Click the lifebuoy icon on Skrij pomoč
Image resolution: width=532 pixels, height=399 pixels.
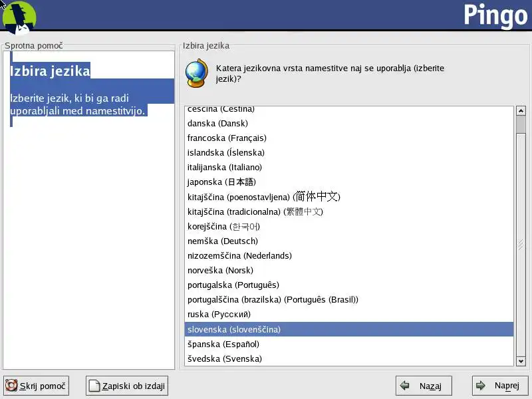(x=11, y=386)
